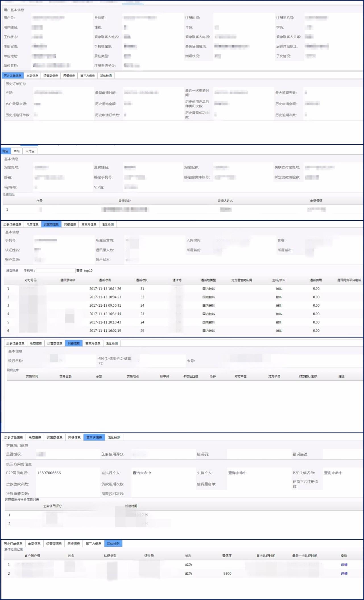Click 查询未命中 value next to 被执行个人

tap(142, 473)
